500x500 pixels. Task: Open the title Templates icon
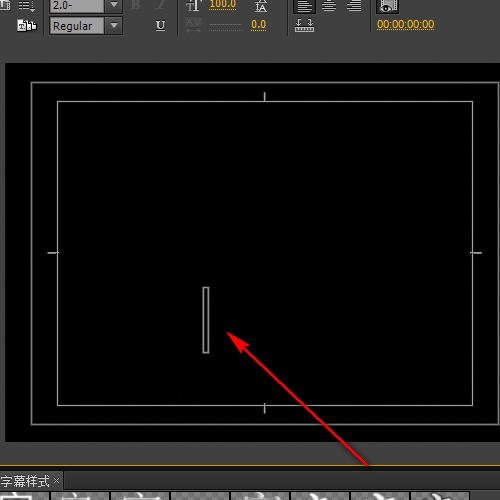pos(27,26)
